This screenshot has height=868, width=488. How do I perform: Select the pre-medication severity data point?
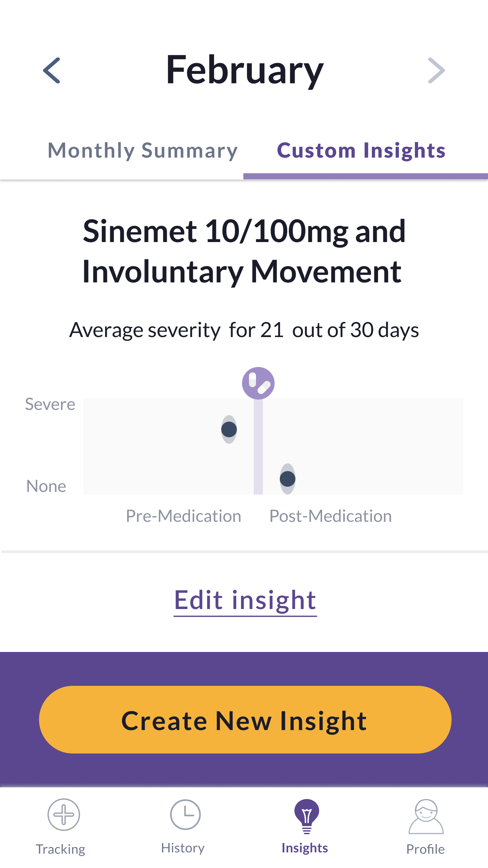pyautogui.click(x=229, y=429)
